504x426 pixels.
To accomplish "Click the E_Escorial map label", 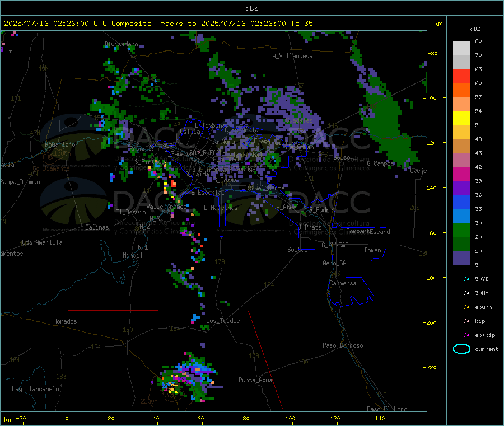I will click(207, 193).
